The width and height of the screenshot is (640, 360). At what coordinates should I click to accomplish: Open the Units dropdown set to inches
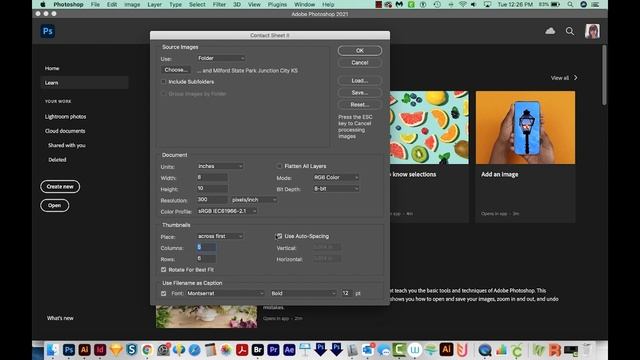[220, 166]
